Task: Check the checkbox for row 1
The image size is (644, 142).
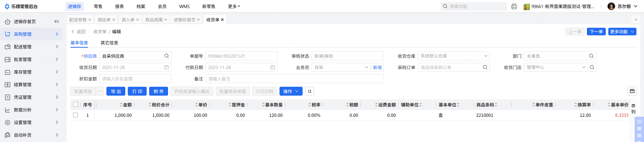Action: coord(75,115)
